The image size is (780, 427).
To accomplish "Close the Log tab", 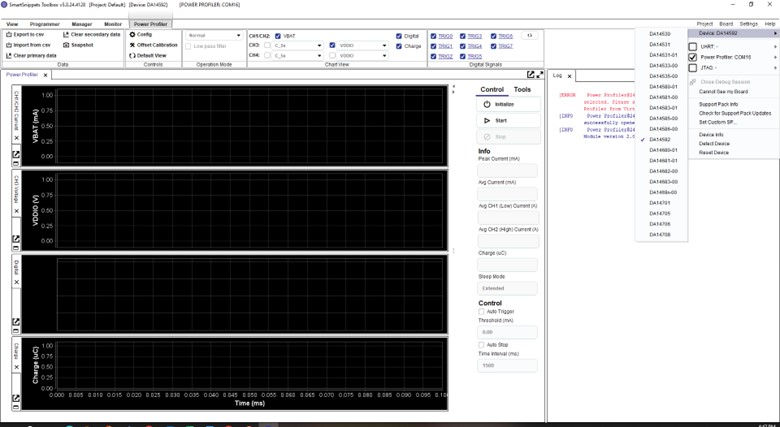I will point(570,76).
